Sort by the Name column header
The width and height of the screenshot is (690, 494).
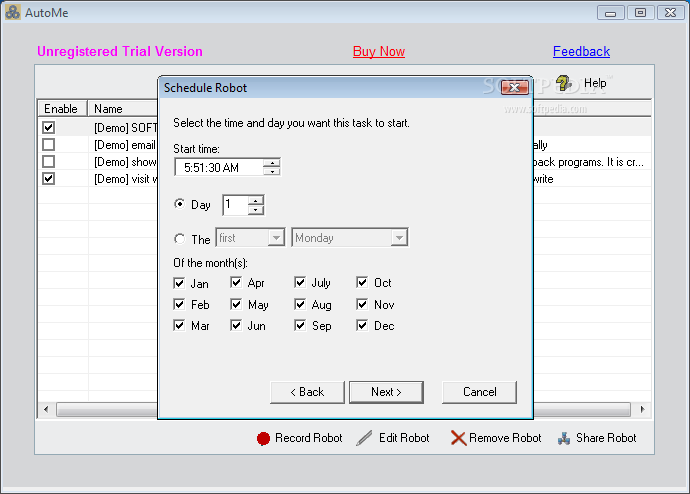coord(123,109)
